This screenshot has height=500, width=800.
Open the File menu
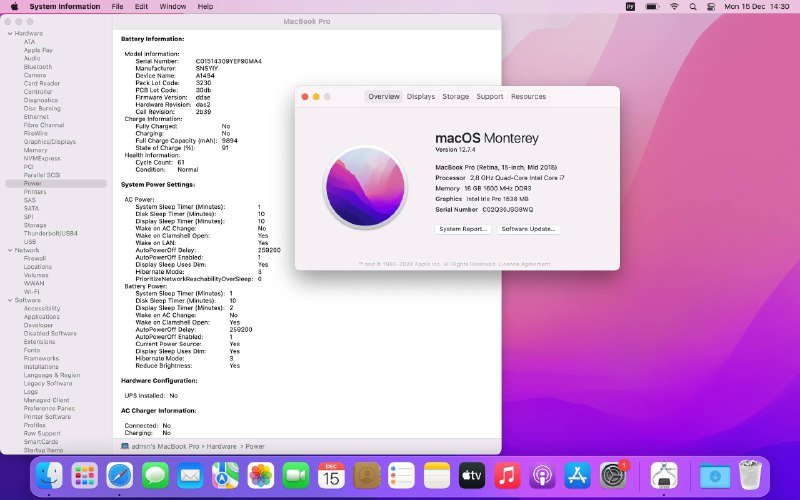tap(117, 7)
